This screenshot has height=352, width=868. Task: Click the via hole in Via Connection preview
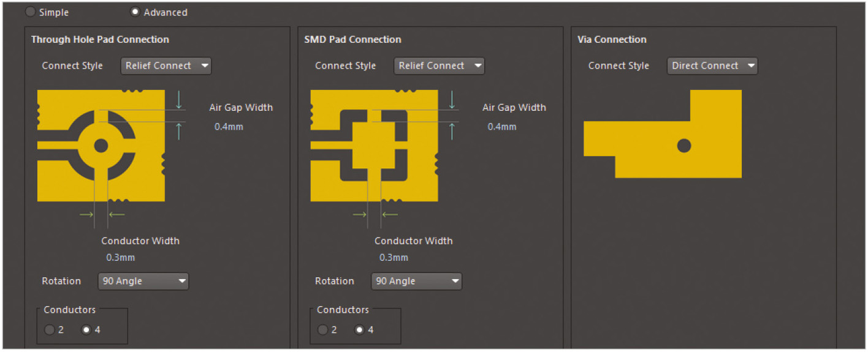pyautogui.click(x=684, y=146)
